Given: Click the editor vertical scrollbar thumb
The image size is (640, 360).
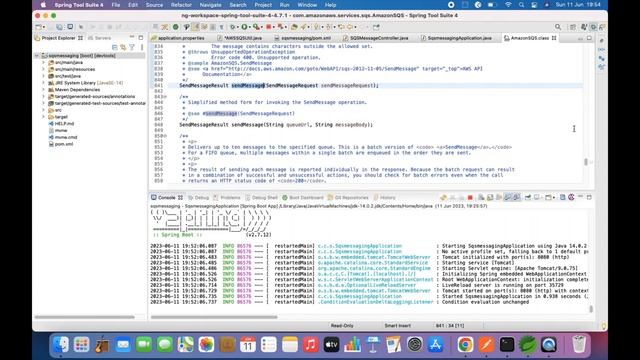Looking at the screenshot, I should coord(586,162).
